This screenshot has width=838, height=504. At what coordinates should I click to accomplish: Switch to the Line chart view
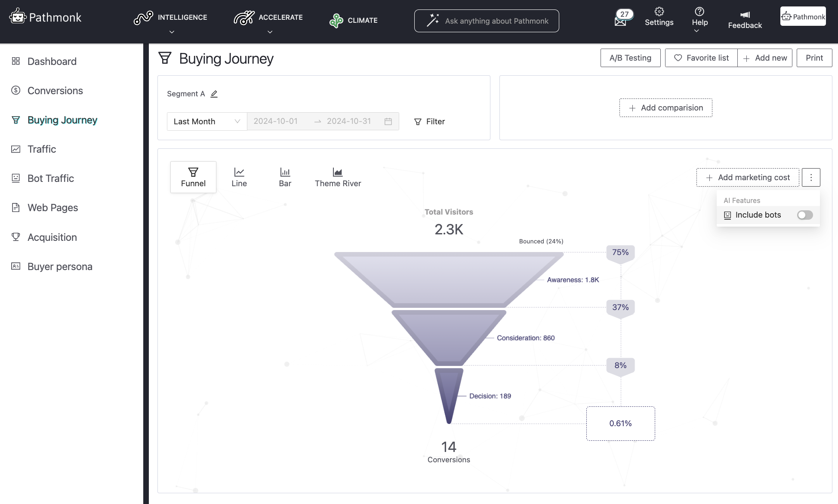[x=239, y=177]
